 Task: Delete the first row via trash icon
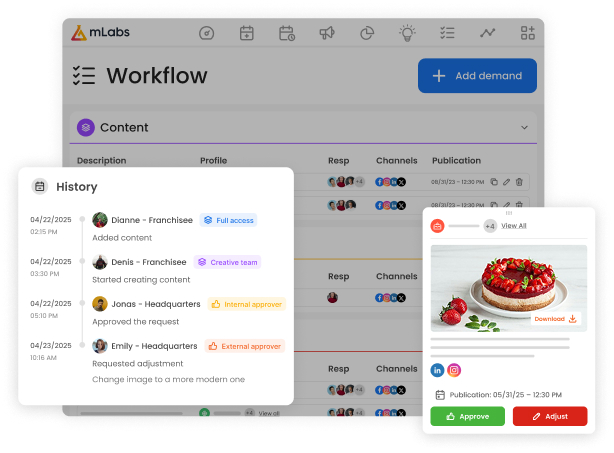(519, 182)
